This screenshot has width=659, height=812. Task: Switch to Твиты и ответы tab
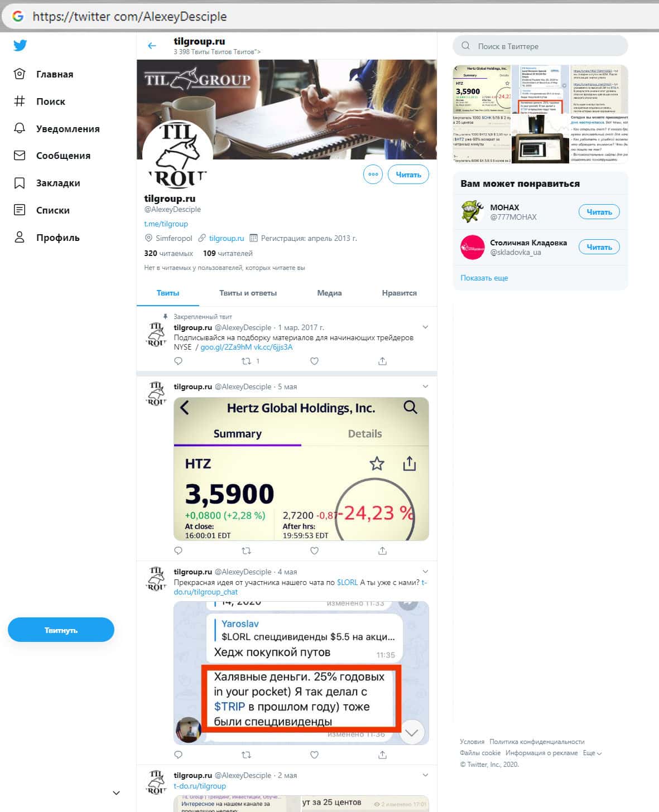point(248,293)
